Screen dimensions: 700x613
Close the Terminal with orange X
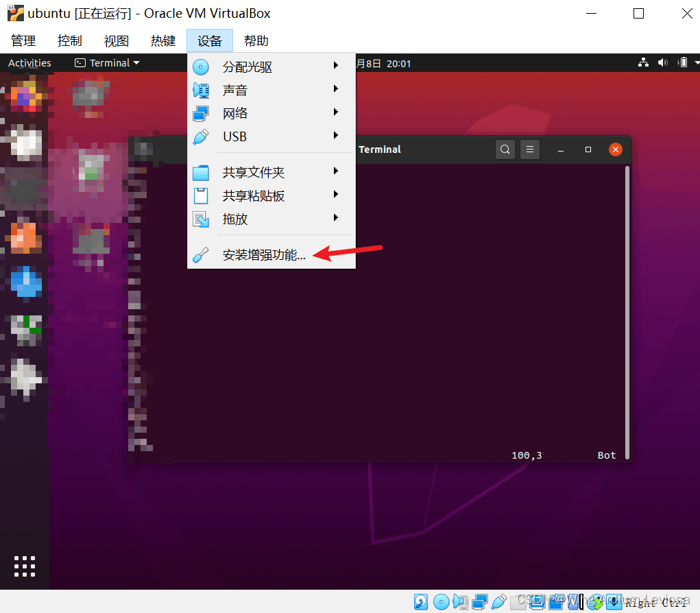coord(616,149)
